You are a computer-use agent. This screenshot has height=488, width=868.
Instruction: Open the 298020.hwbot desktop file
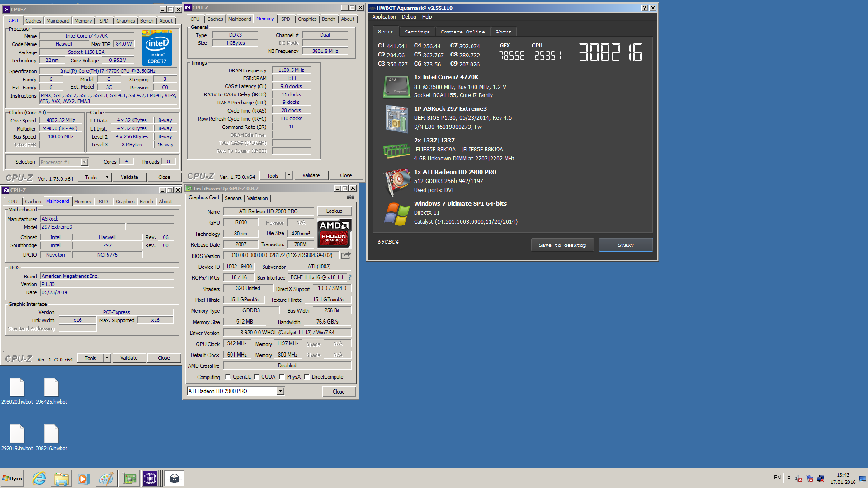click(x=17, y=391)
